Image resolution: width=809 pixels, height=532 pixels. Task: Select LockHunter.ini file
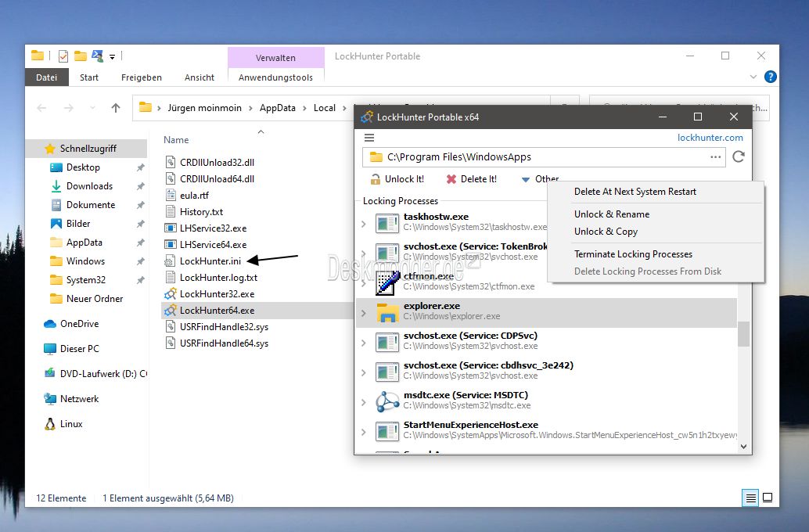[210, 261]
